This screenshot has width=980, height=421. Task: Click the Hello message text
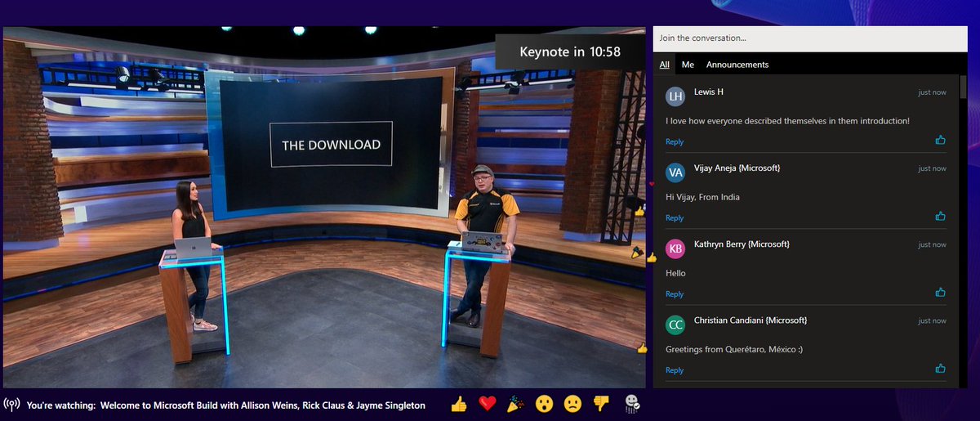tap(675, 273)
